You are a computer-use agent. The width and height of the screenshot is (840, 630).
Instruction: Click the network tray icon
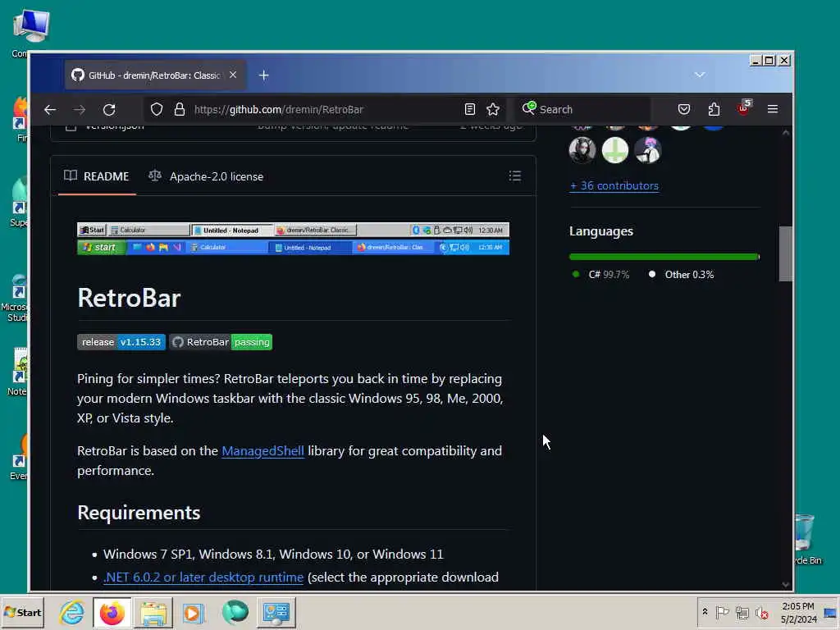click(742, 612)
